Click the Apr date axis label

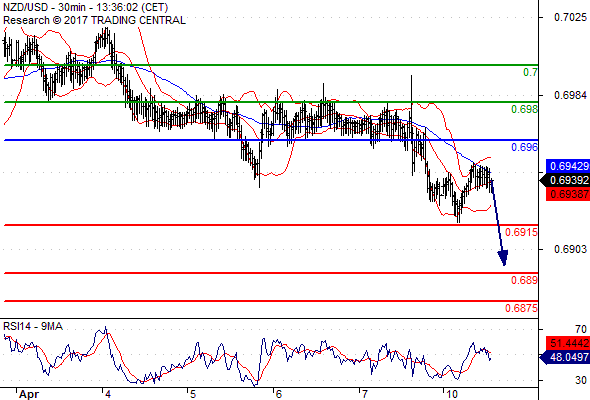(x=29, y=394)
